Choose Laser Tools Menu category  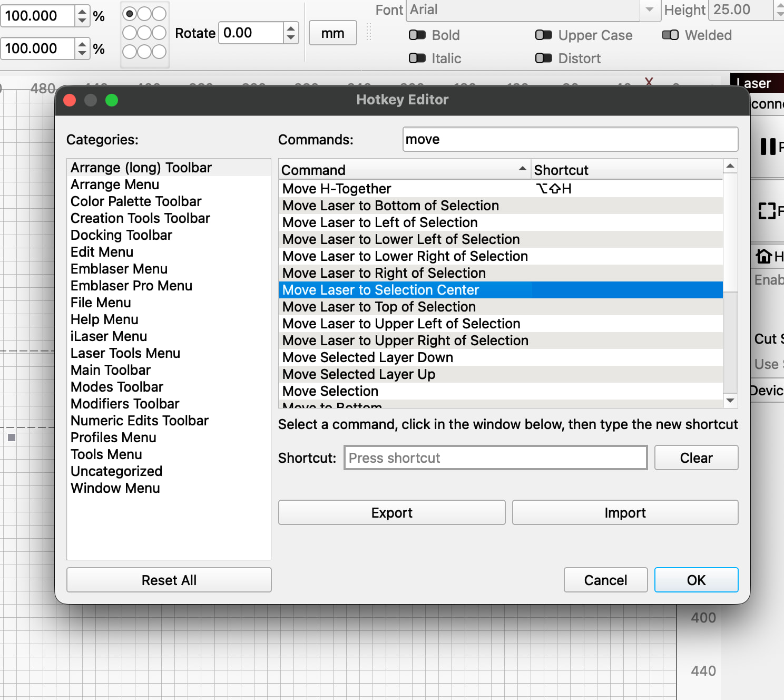tap(125, 353)
